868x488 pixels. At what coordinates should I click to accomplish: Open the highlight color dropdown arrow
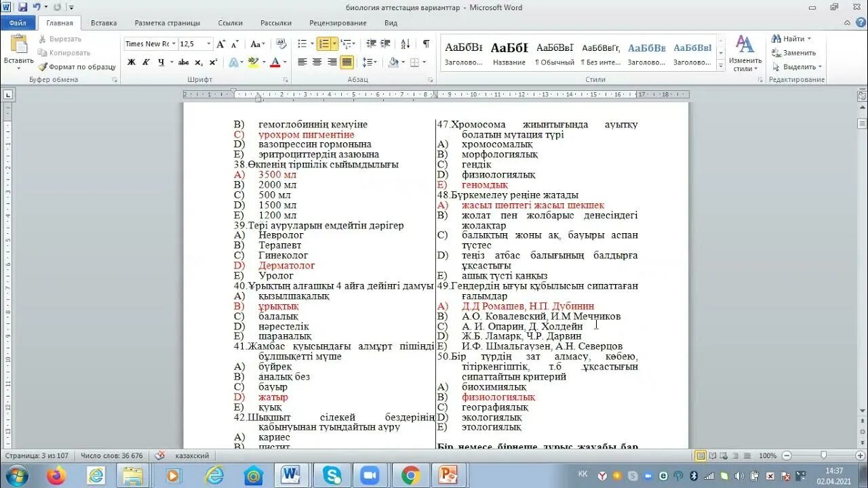click(x=262, y=62)
